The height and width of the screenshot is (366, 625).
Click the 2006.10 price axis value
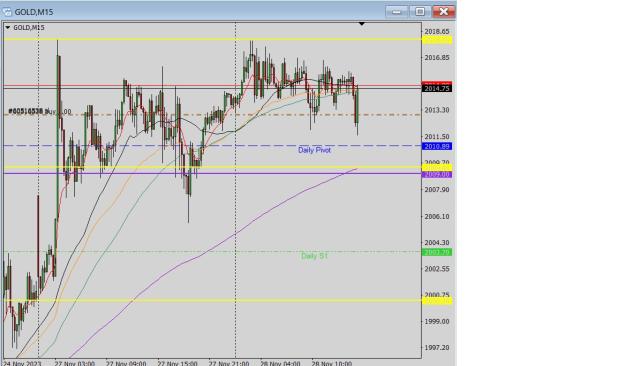pos(437,216)
